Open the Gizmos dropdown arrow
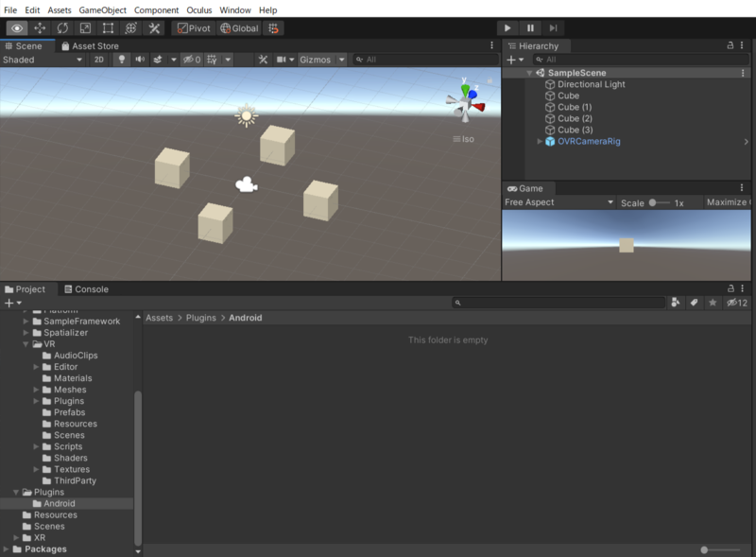This screenshot has width=756, height=557. [x=341, y=60]
